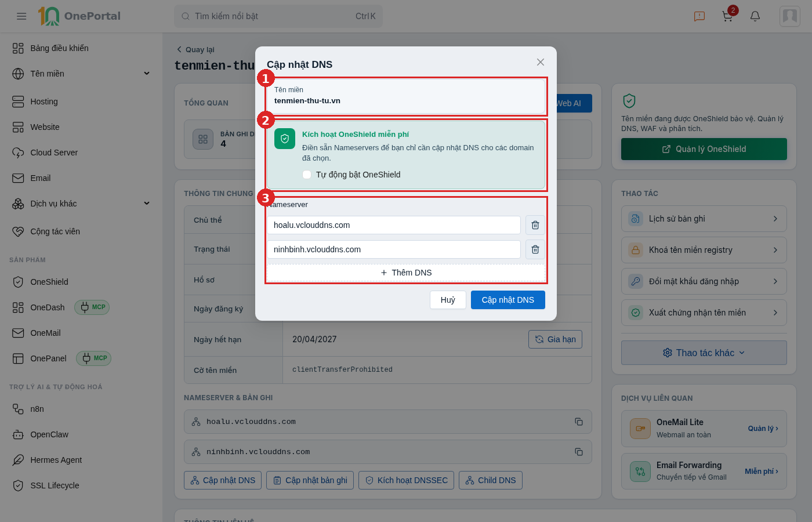
Task: Click the n8n sidebar icon
Action: [18, 409]
